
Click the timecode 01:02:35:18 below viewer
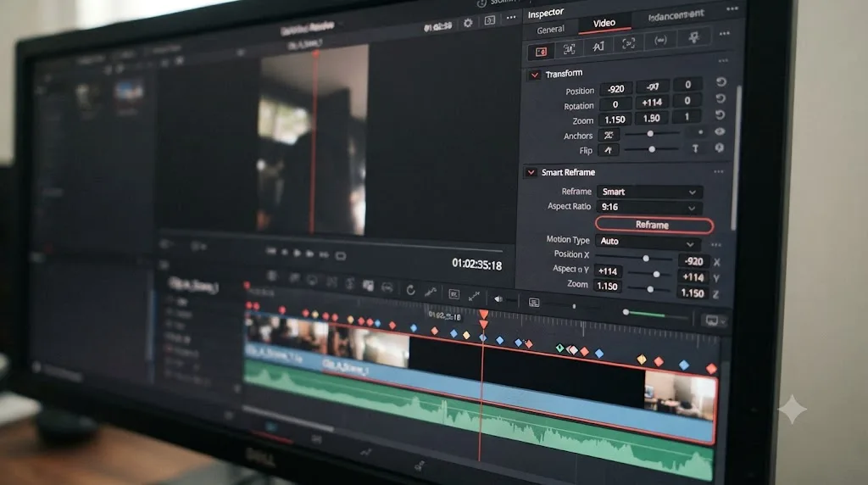(x=476, y=264)
